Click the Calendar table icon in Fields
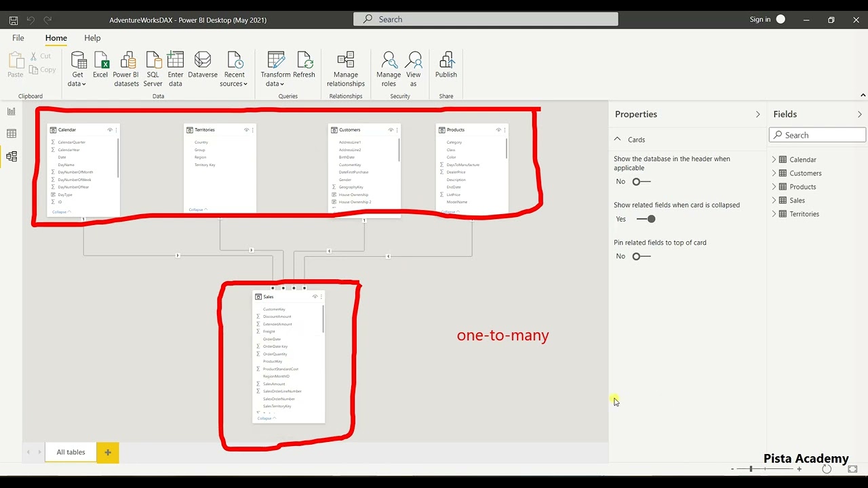 (783, 160)
